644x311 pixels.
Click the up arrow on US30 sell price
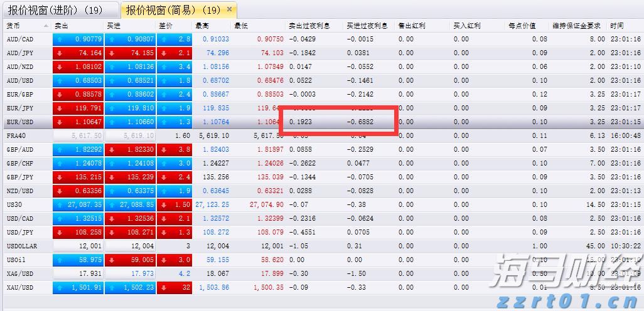pos(60,204)
